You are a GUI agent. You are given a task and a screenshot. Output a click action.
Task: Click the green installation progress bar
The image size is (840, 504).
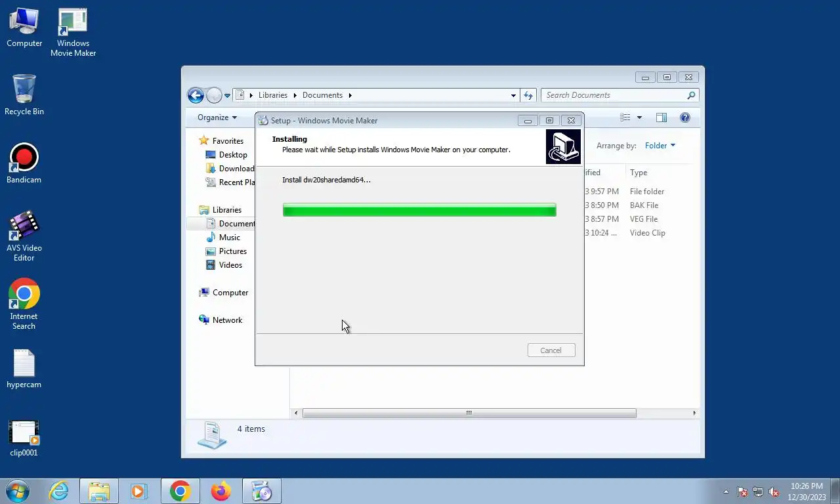[x=419, y=210]
